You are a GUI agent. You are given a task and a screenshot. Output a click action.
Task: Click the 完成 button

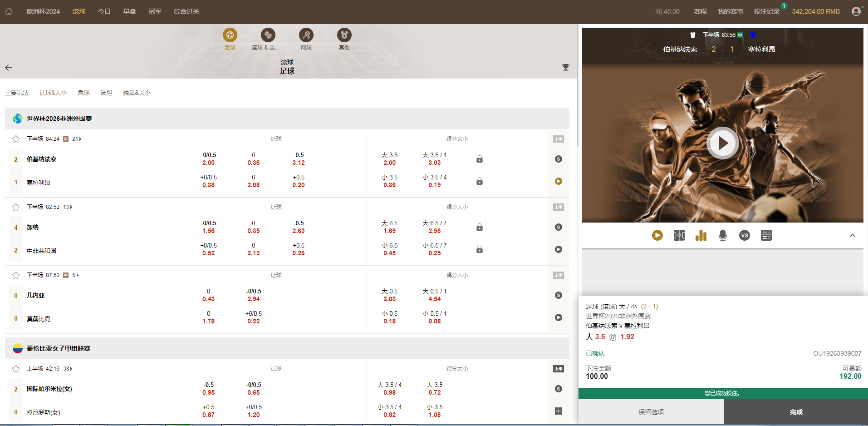click(795, 412)
